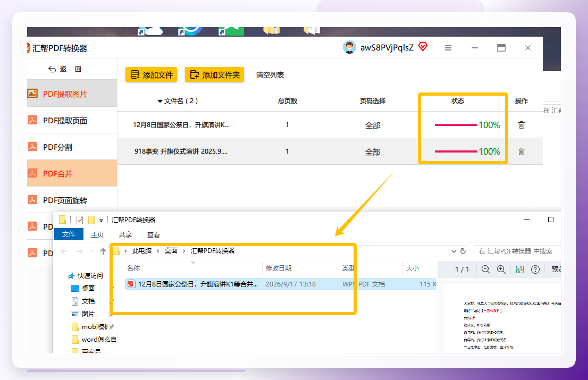The image size is (588, 380).
Task: Click the new folder icon in Explorer titlebar
Action: (x=91, y=220)
